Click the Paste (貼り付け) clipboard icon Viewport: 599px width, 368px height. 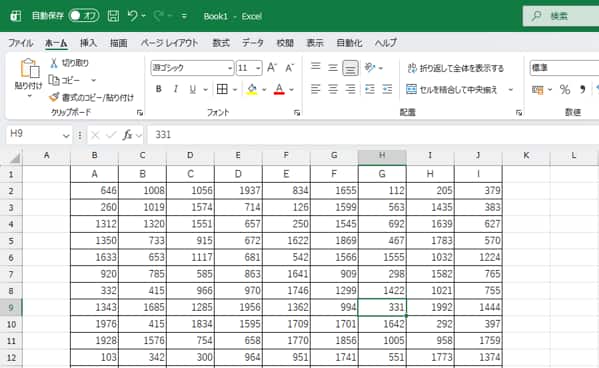click(x=29, y=68)
